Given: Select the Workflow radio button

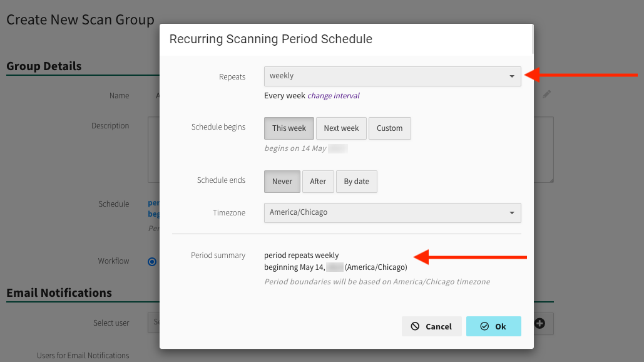Looking at the screenshot, I should click(x=152, y=262).
